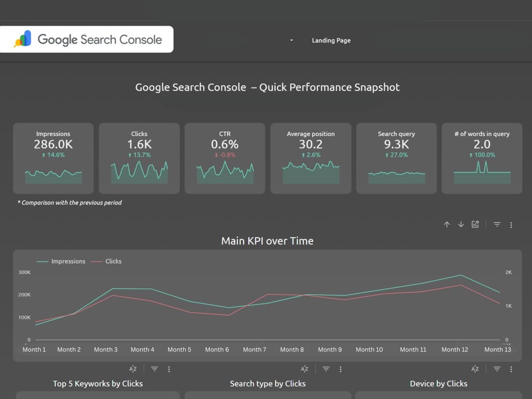Sort Search type by Clicks A-Z
The height and width of the screenshot is (399, 532).
tap(304, 369)
